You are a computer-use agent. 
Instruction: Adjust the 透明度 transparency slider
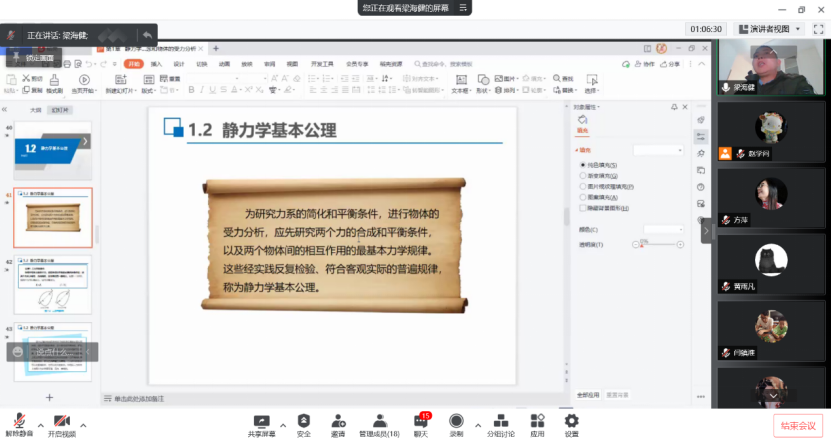pyautogui.click(x=642, y=245)
